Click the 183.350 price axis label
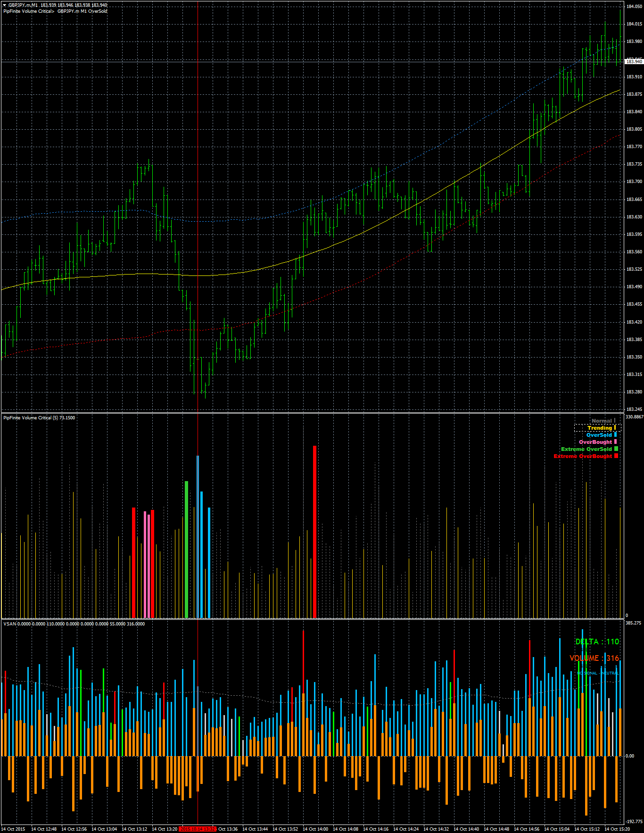 [634, 357]
